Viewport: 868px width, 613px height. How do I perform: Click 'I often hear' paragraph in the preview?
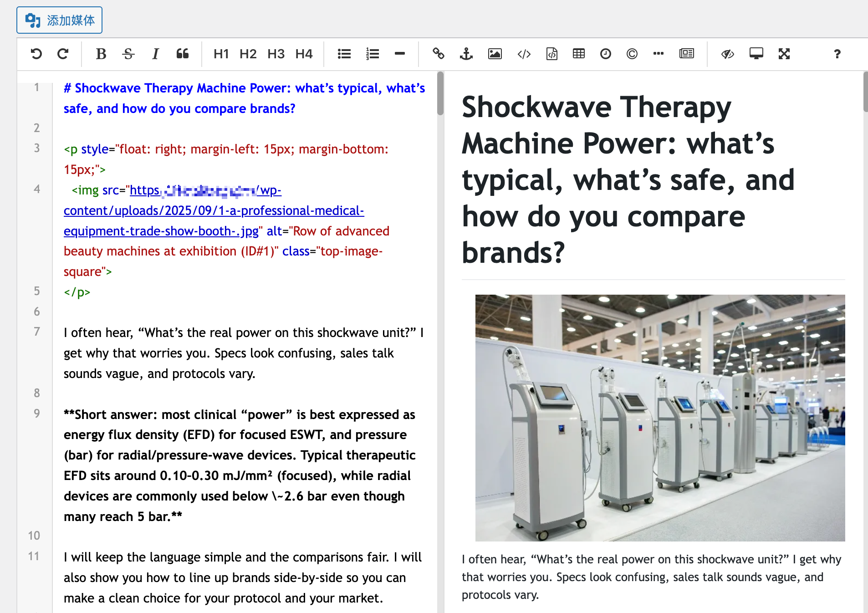[x=652, y=577]
